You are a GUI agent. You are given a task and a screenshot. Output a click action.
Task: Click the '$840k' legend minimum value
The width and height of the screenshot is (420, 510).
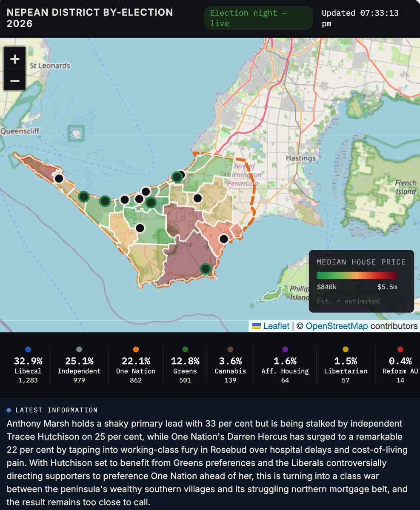pyautogui.click(x=327, y=287)
